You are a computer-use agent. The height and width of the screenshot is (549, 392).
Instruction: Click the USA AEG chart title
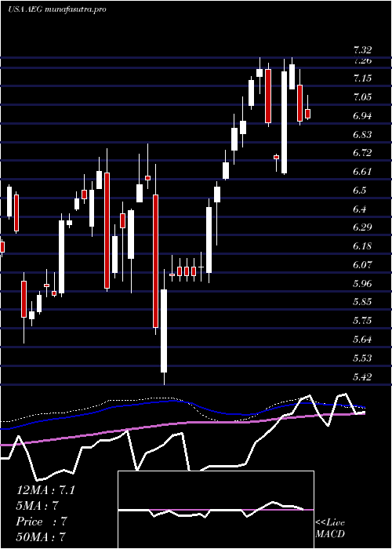pyautogui.click(x=56, y=9)
